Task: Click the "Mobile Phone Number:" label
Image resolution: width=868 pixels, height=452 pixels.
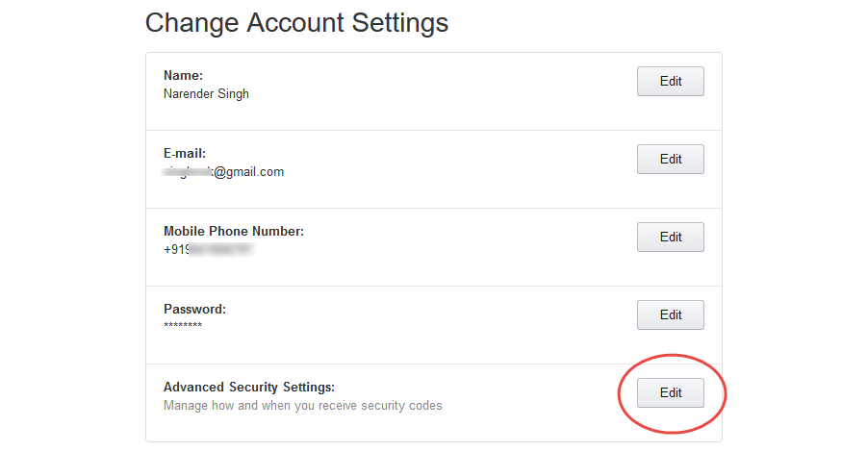Action: point(234,231)
